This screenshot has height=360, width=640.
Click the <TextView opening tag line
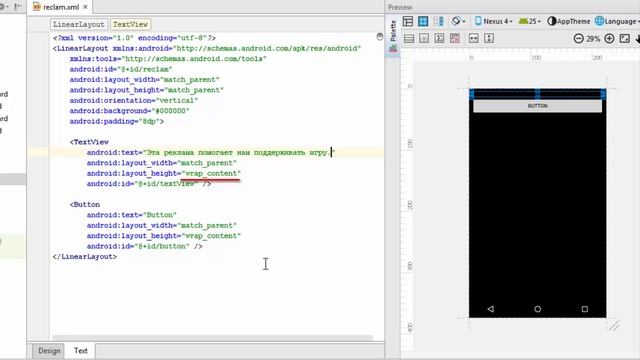[x=89, y=142]
